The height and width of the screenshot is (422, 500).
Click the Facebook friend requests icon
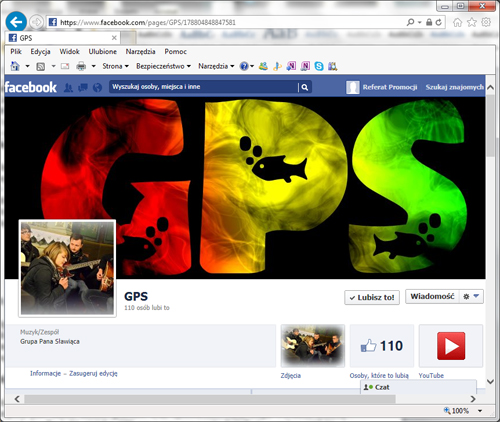(x=68, y=87)
